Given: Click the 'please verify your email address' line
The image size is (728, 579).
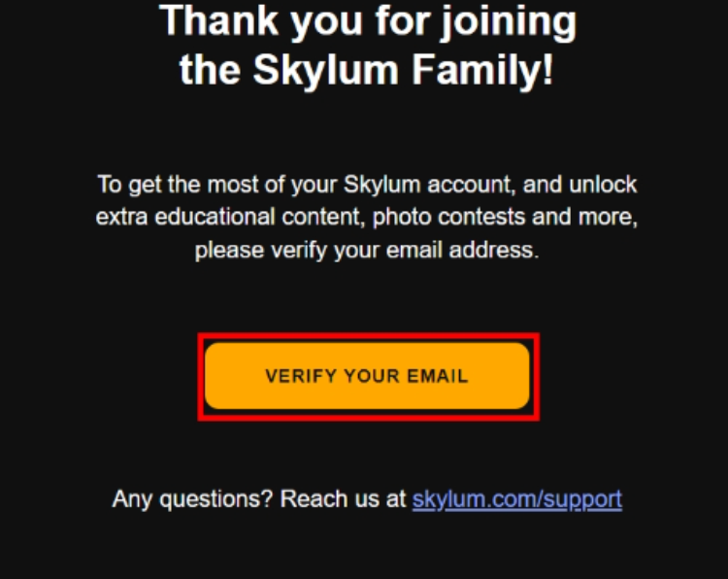Looking at the screenshot, I should tap(366, 250).
